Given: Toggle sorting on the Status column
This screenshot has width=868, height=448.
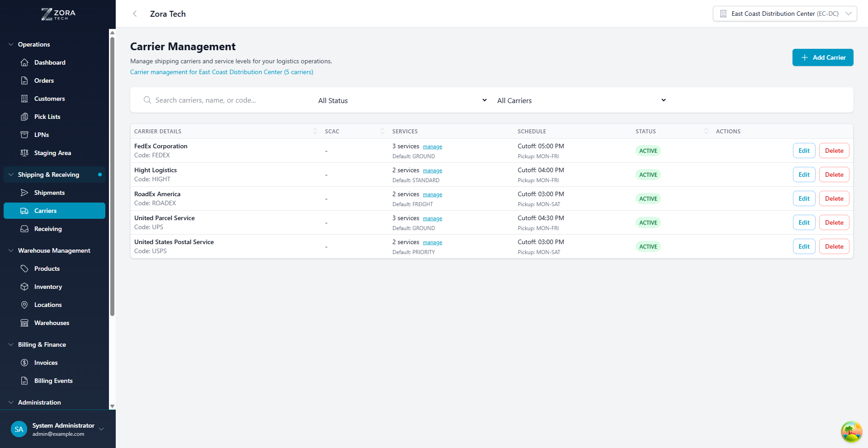Looking at the screenshot, I should pos(707,131).
